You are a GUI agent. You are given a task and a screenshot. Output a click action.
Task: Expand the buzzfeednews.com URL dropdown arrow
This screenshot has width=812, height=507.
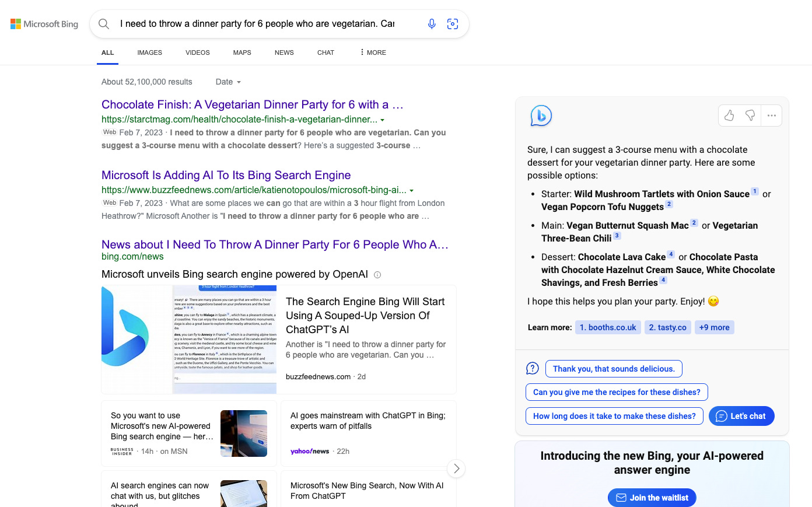tap(412, 191)
